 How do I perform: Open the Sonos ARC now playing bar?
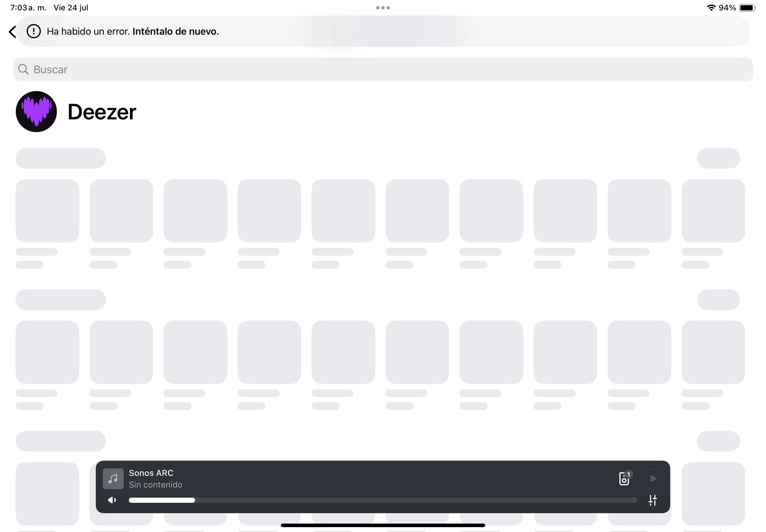383,487
